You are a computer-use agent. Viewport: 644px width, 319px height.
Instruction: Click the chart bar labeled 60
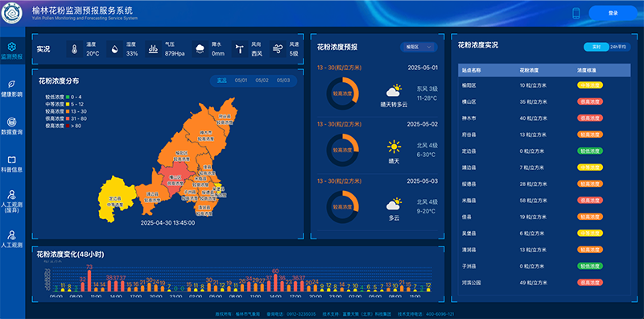(275, 283)
